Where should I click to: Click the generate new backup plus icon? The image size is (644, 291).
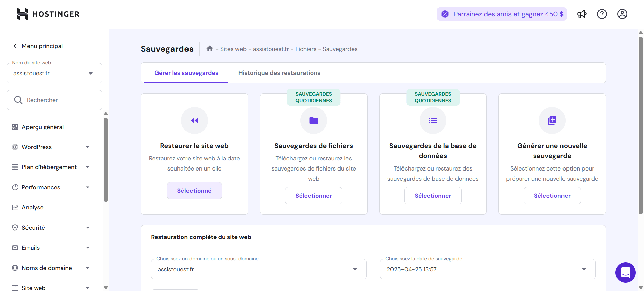[552, 120]
